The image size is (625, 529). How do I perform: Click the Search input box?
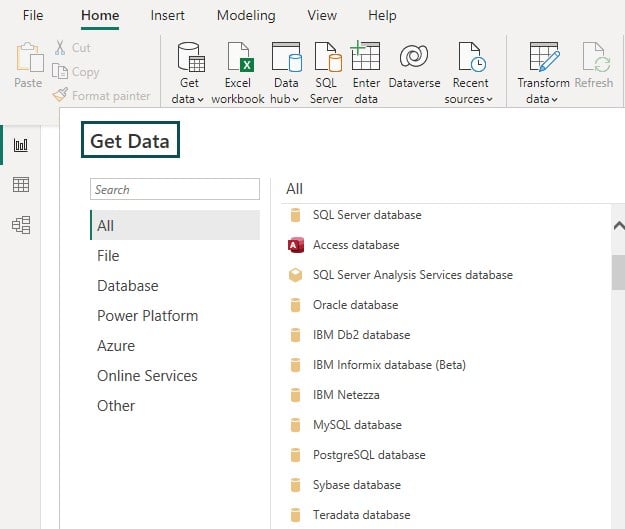[175, 189]
